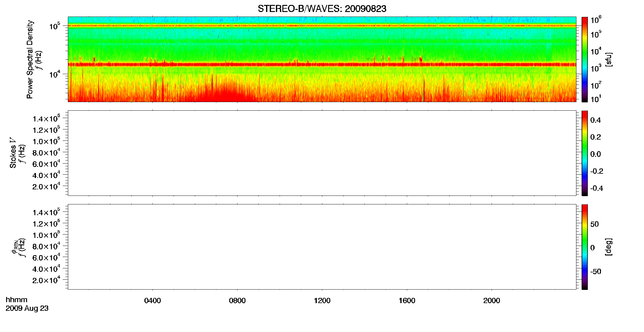Click the 0800 time axis label
The width and height of the screenshot is (644, 332).
237,301
